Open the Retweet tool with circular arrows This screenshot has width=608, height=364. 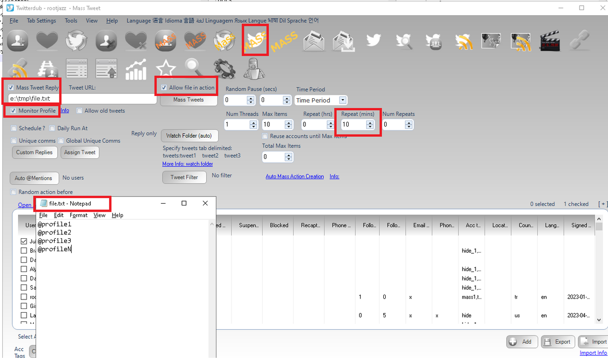coord(76,41)
